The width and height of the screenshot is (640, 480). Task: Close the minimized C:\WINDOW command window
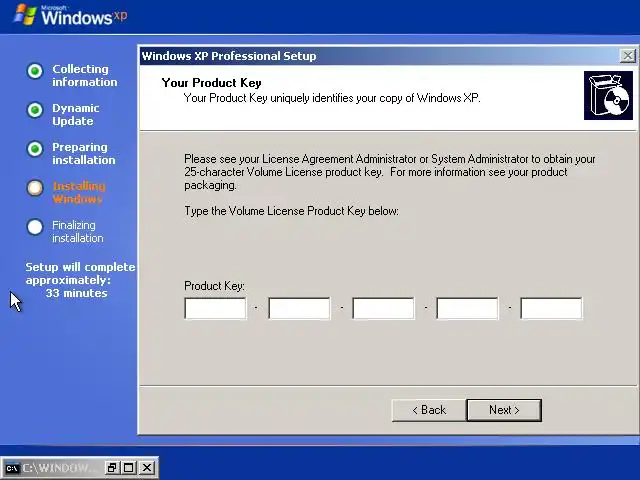(x=147, y=468)
